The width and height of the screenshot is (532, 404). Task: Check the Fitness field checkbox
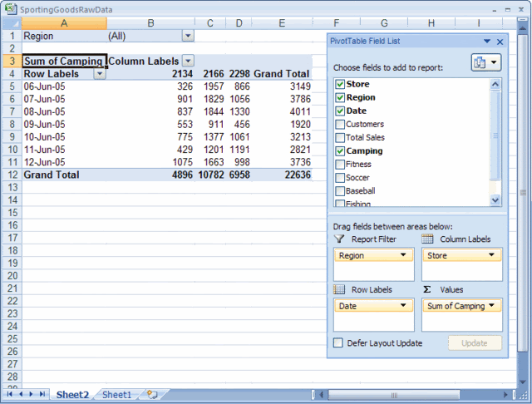(340, 165)
